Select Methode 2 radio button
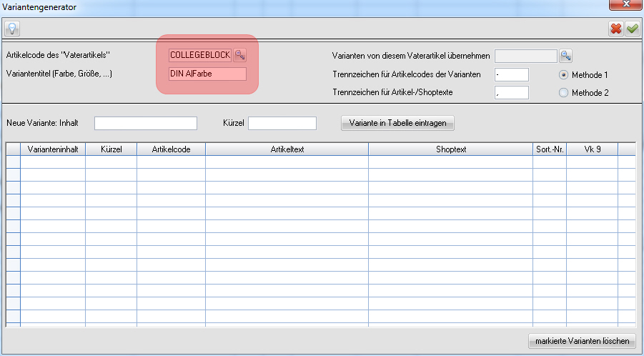The image size is (644, 356). click(x=563, y=92)
